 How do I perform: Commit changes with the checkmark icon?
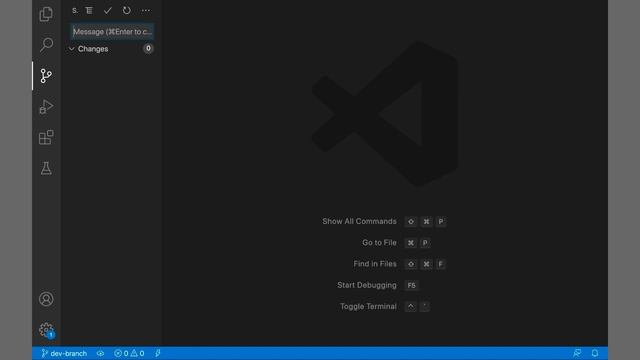pos(108,10)
